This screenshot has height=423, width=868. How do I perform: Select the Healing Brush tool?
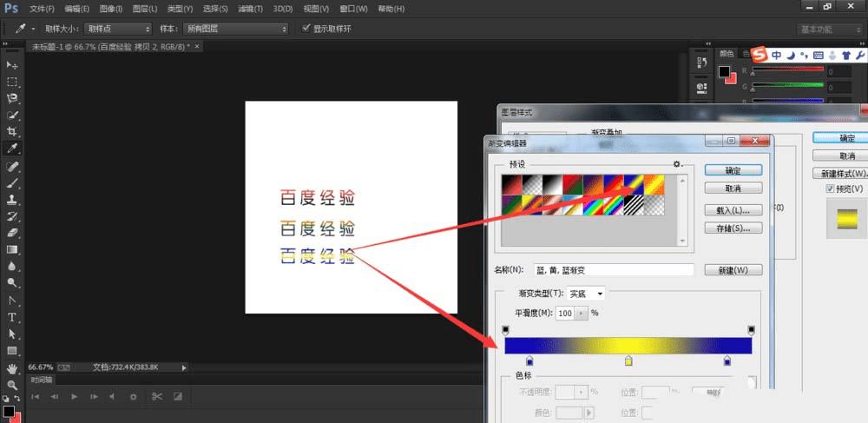coord(11,166)
